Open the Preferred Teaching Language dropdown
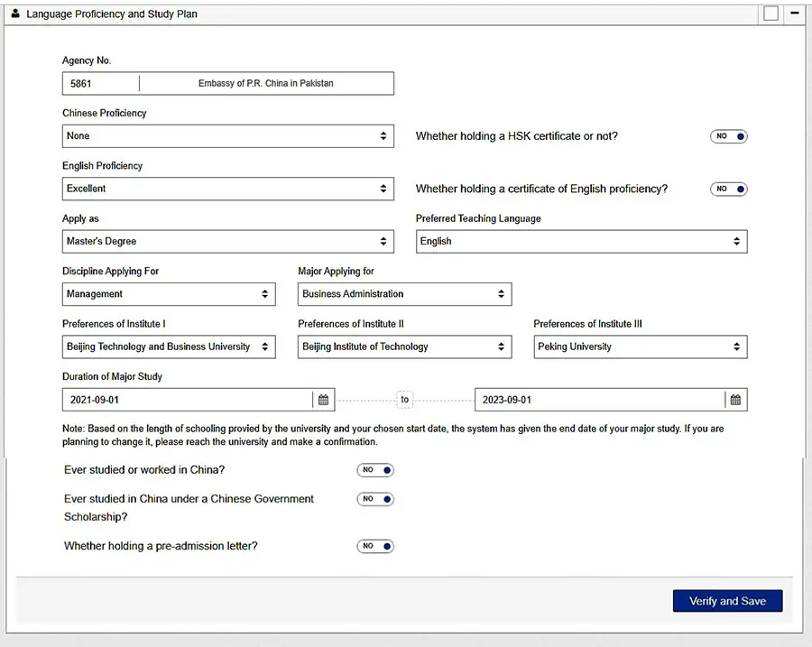 pos(581,242)
